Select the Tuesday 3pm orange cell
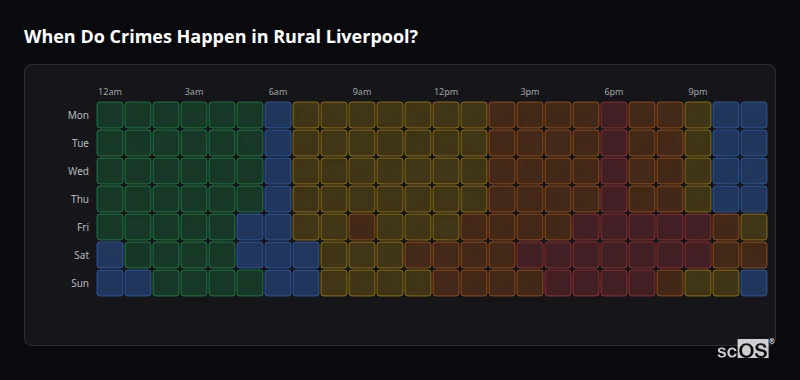The height and width of the screenshot is (380, 800). point(530,143)
